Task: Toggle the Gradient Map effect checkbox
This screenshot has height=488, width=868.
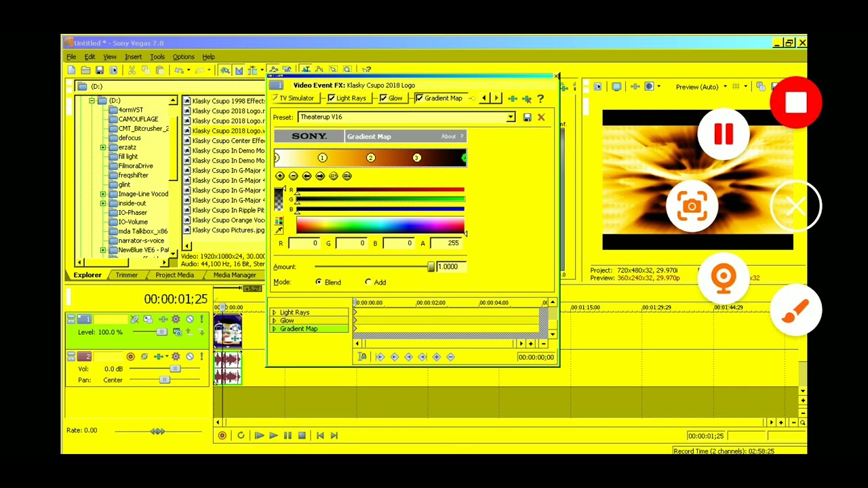Action: [419, 99]
